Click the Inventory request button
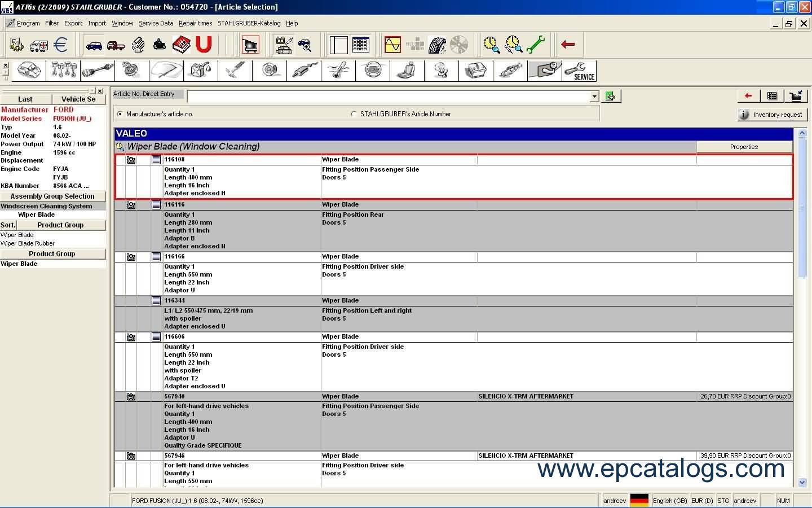This screenshot has width=812, height=508. 772,115
